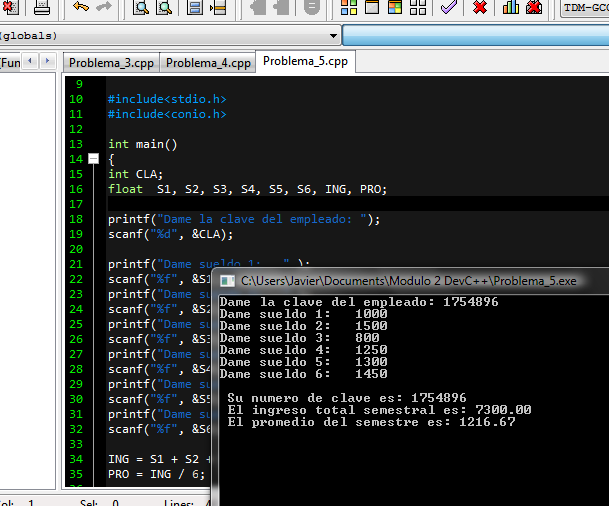Click line number 16 in the gutter

[x=76, y=189]
